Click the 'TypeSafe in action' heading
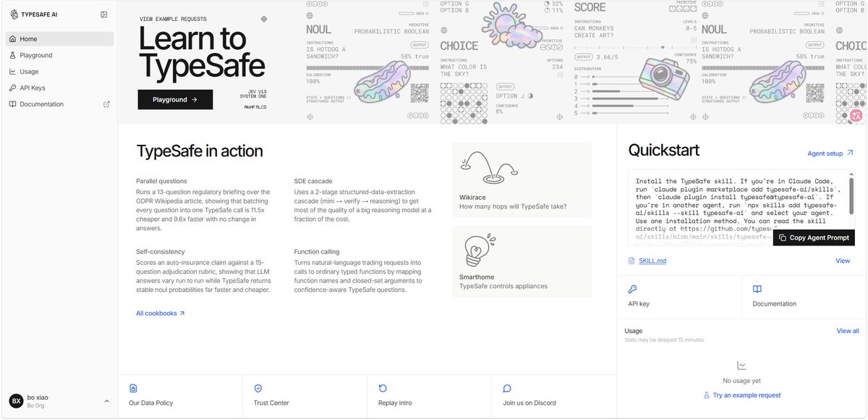This screenshot has height=420, width=868. 200,151
